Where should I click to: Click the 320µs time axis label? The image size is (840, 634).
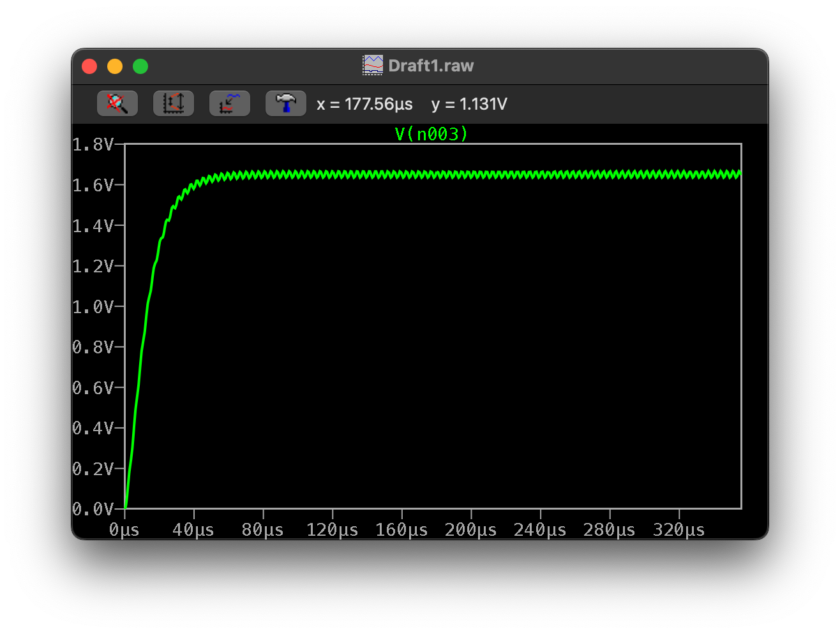point(679,530)
